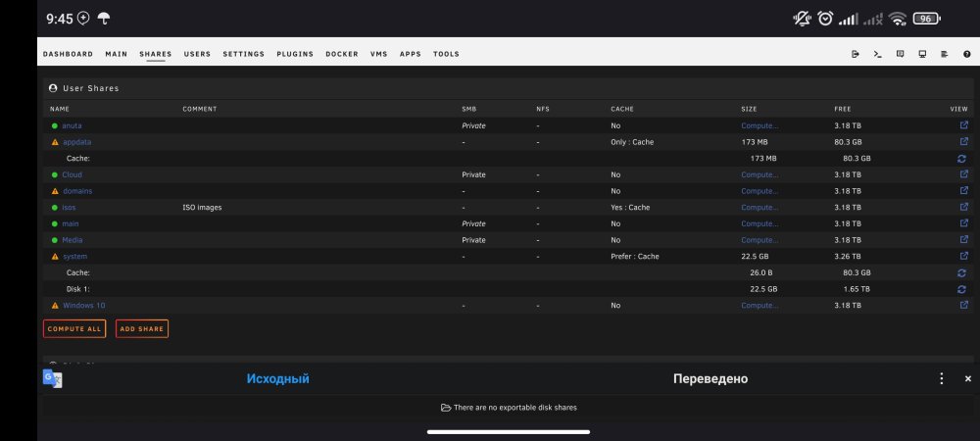Open the Docker tab
Image resolution: width=980 pixels, height=441 pixels.
click(x=342, y=54)
